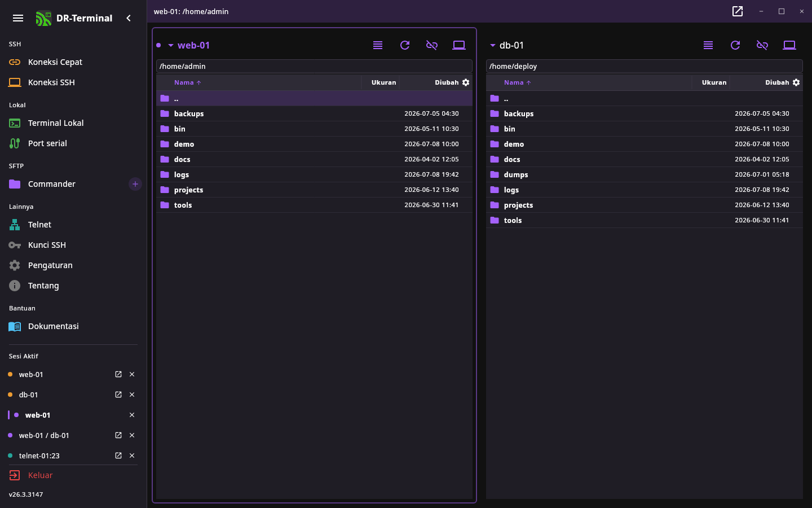The width and height of the screenshot is (812, 508).
Task: Open Telnet
Action: click(73, 225)
